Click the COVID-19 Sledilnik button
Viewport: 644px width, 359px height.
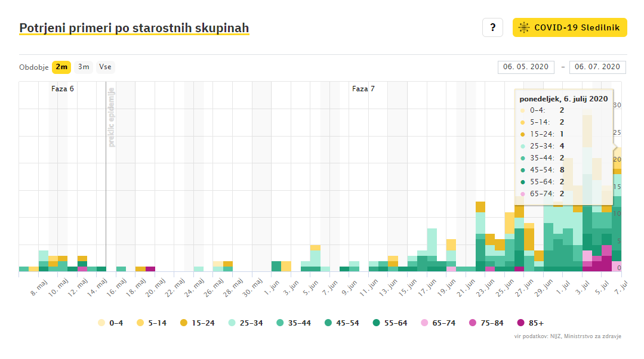point(569,27)
